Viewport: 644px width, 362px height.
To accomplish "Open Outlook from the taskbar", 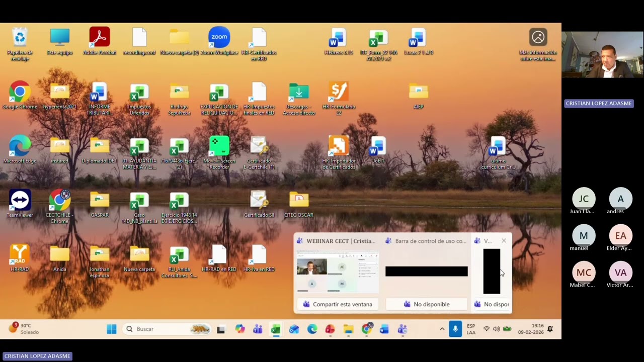I will (x=294, y=329).
